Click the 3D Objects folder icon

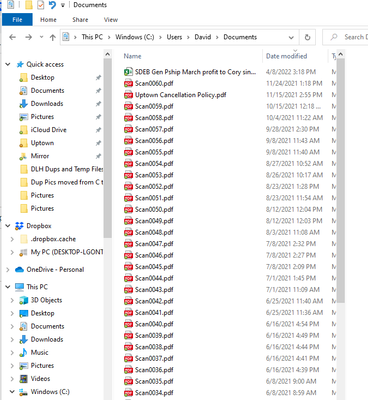(23, 300)
